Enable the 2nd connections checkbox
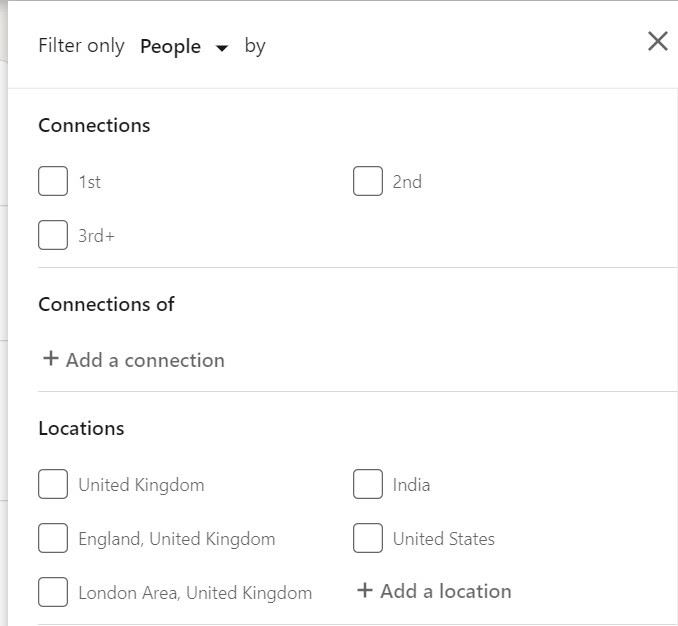Viewport: 678px width, 626px height. coord(368,181)
